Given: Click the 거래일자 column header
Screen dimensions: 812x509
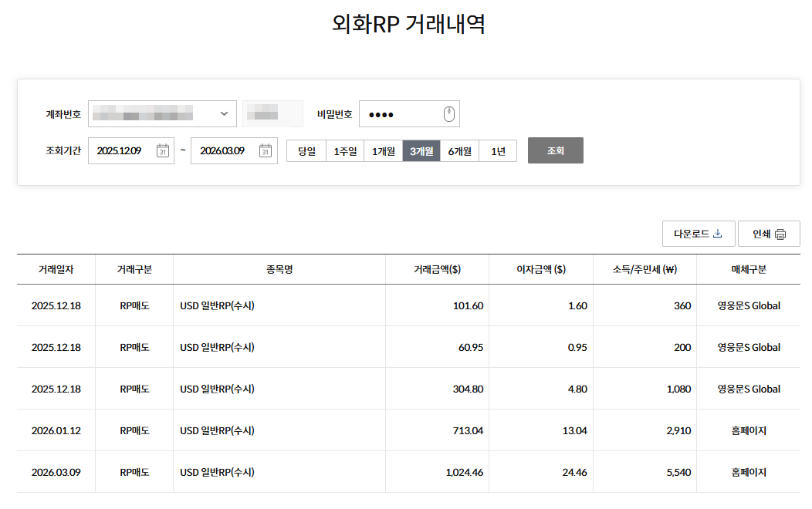Looking at the screenshot, I should click(x=55, y=268).
